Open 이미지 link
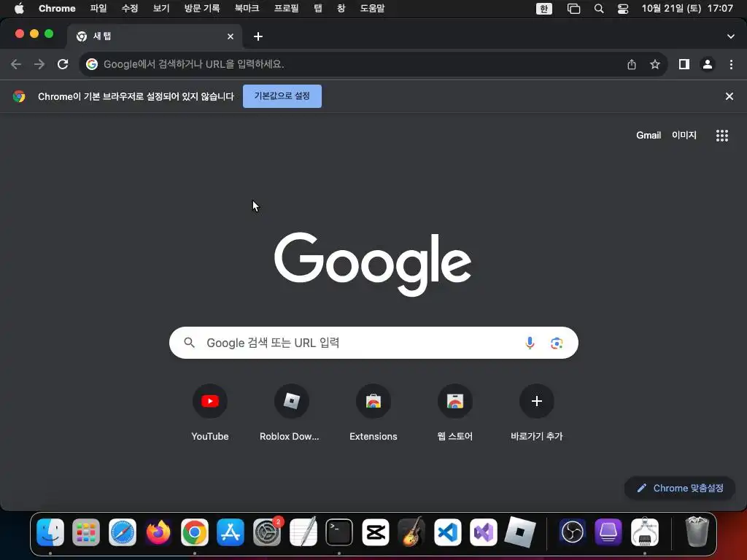 (684, 135)
